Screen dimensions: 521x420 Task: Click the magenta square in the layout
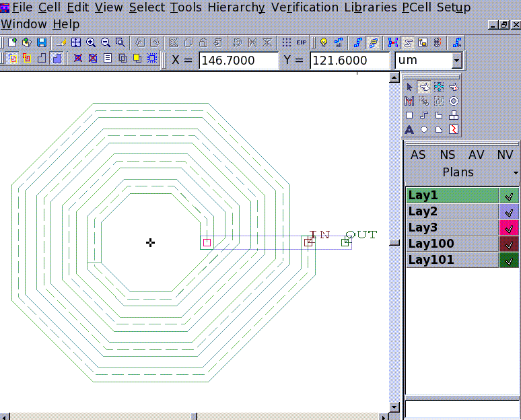pos(207,242)
